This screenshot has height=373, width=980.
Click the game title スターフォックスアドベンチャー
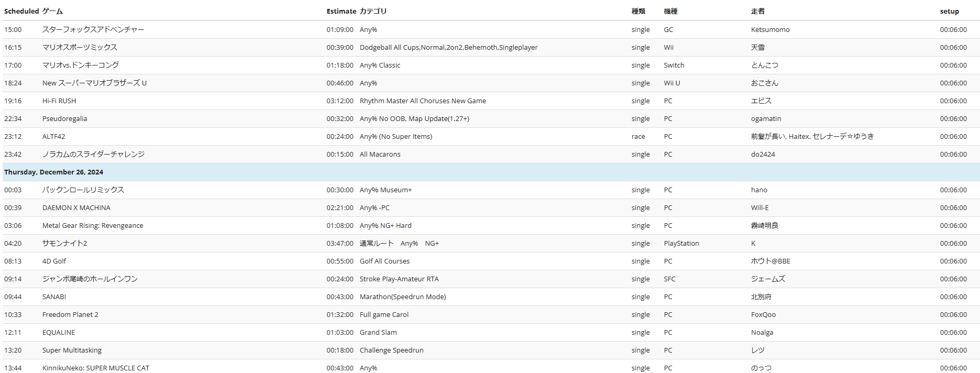[93, 30]
